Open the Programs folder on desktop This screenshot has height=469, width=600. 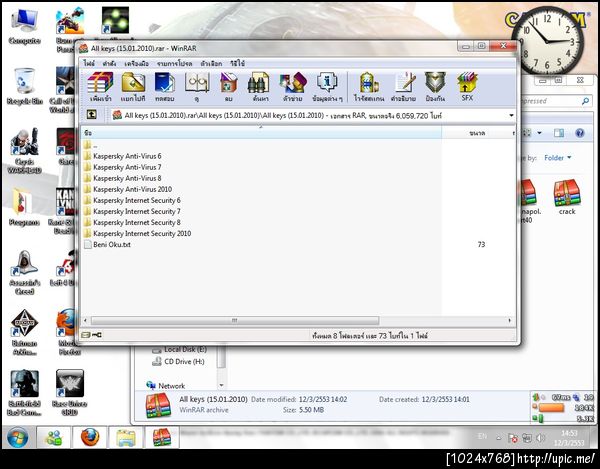pyautogui.click(x=24, y=207)
